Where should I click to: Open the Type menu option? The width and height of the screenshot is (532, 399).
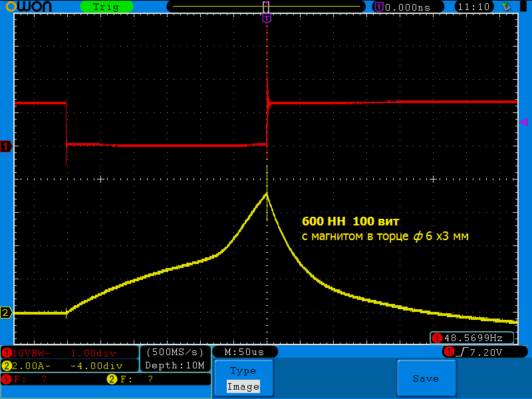pyautogui.click(x=243, y=370)
